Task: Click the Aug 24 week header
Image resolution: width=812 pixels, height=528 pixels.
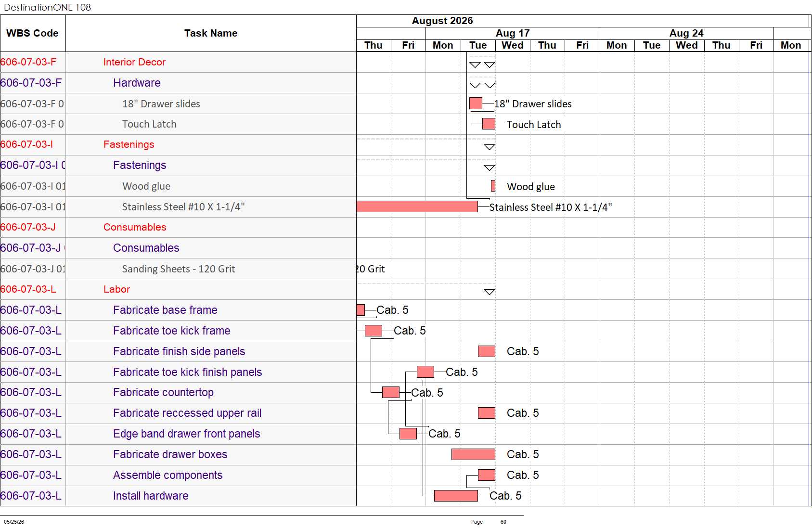Action: [686, 33]
